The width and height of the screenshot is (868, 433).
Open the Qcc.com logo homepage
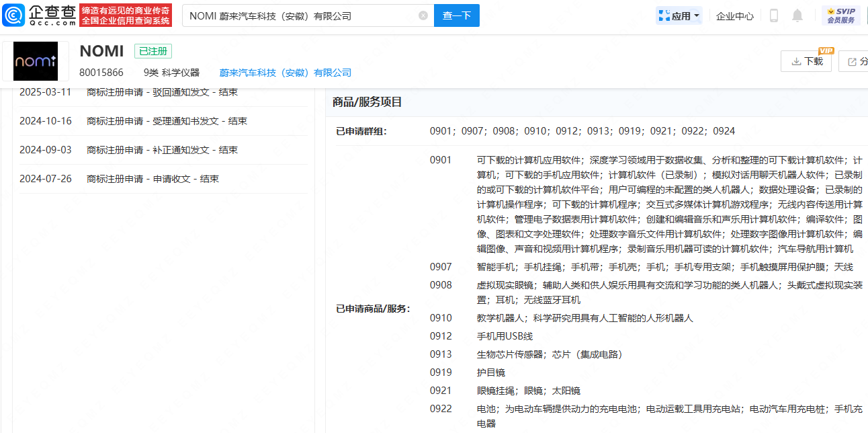pos(40,15)
